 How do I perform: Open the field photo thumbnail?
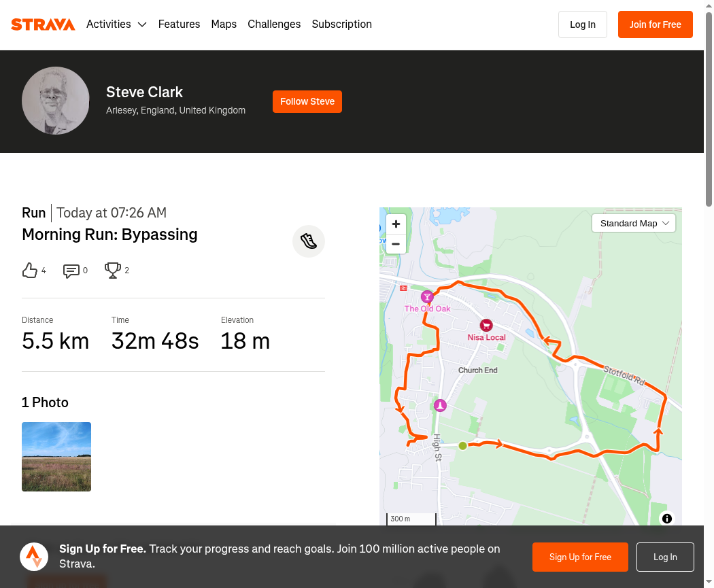pyautogui.click(x=56, y=457)
